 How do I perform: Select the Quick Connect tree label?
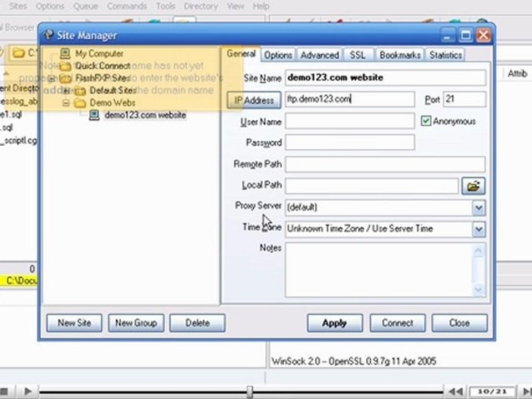coord(103,66)
